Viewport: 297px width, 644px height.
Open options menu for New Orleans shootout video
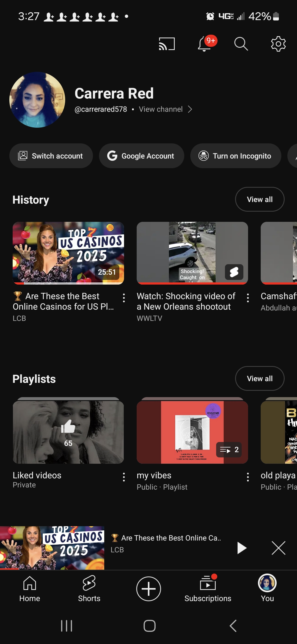coord(248,298)
